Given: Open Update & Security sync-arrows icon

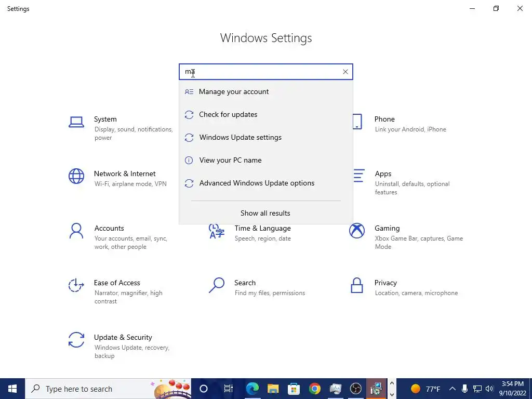Looking at the screenshot, I should tap(76, 340).
